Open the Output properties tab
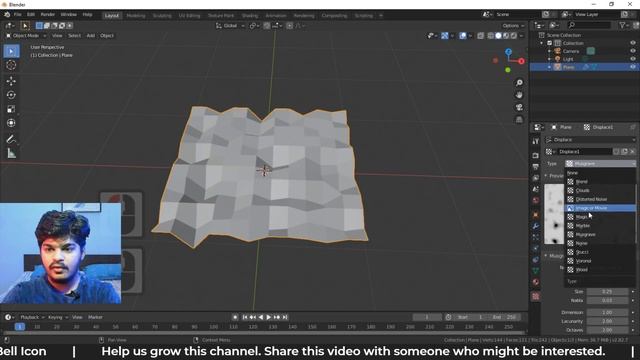The image size is (640, 360). click(x=536, y=167)
